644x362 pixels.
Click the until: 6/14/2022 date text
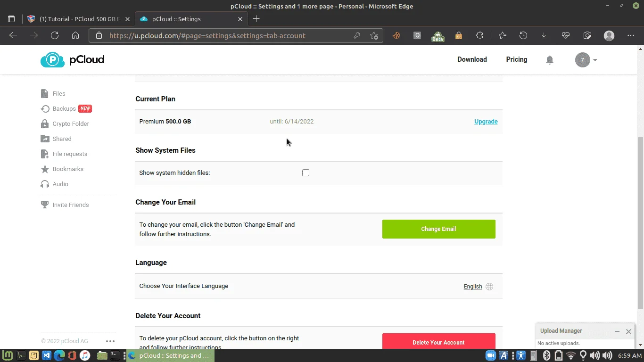[x=291, y=122]
